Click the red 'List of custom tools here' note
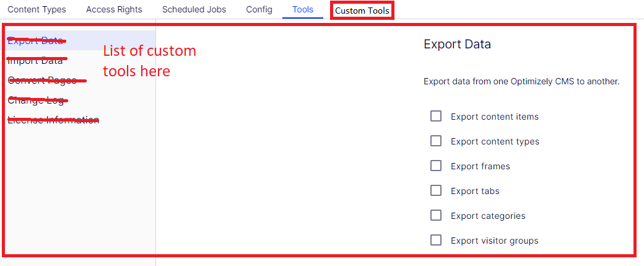The image size is (644, 266). tap(149, 61)
